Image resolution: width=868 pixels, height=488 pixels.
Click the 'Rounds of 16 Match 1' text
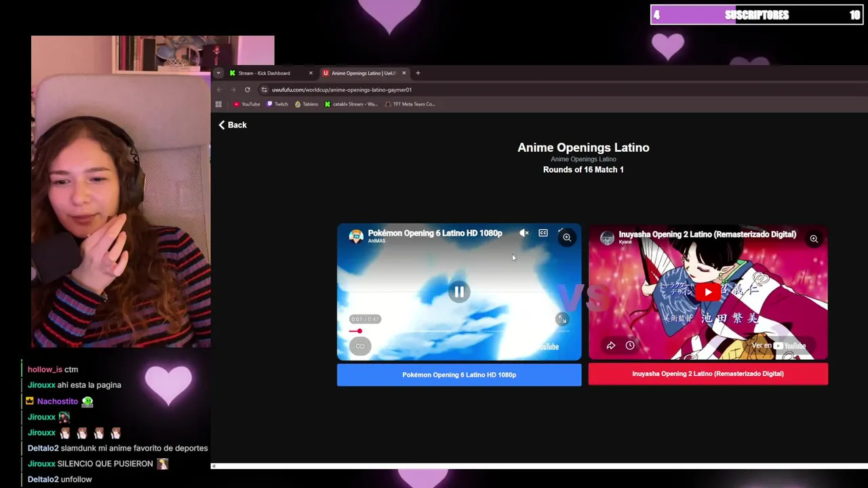[583, 169]
